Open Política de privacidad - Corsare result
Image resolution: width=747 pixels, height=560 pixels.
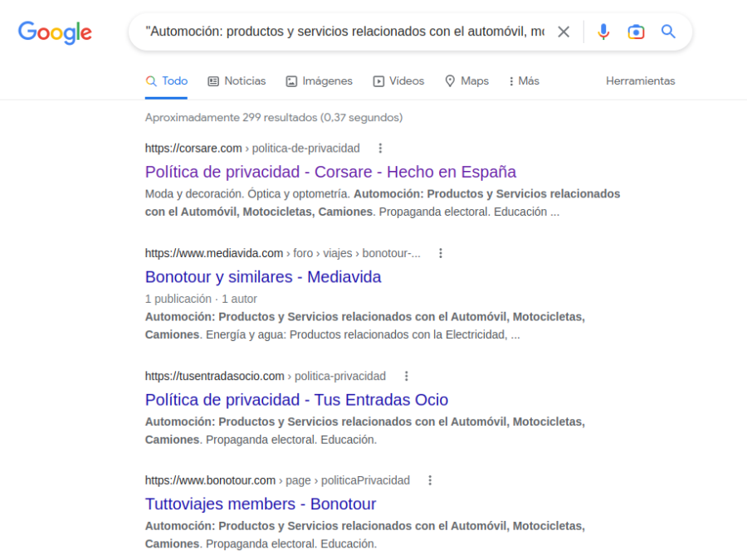click(x=330, y=172)
